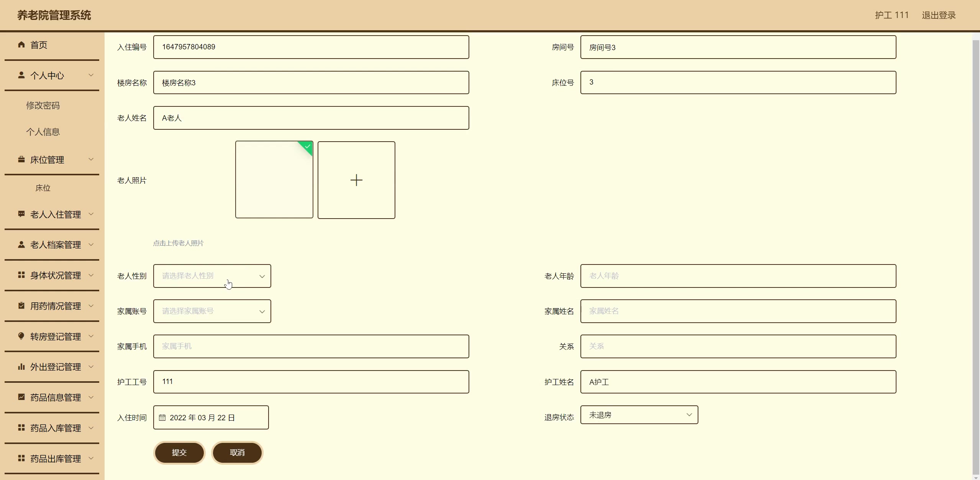Click the bar chart icon beside 外出登记管理

click(x=21, y=367)
